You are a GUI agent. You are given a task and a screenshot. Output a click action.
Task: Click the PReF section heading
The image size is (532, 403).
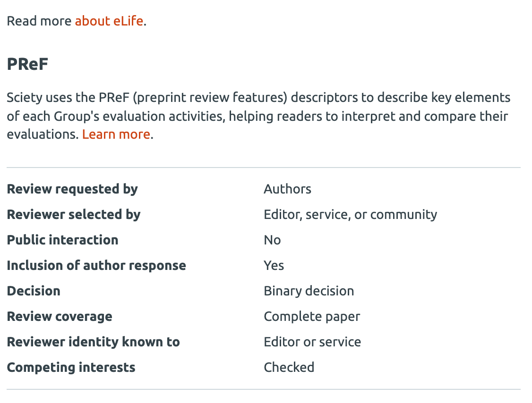pyautogui.click(x=27, y=65)
